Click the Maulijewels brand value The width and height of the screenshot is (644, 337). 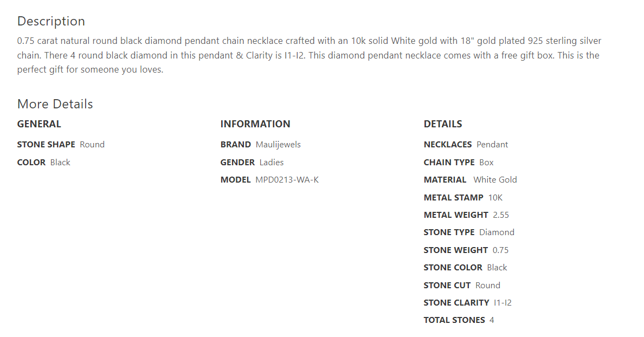(278, 145)
